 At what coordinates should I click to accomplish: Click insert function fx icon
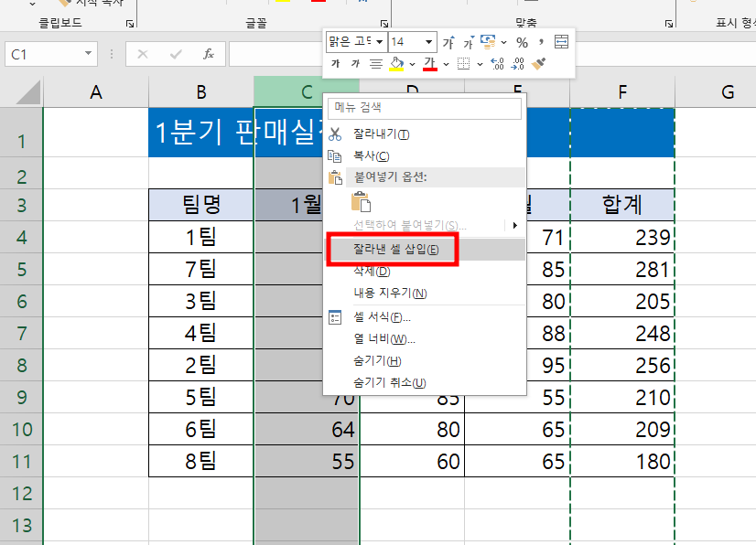pyautogui.click(x=209, y=54)
